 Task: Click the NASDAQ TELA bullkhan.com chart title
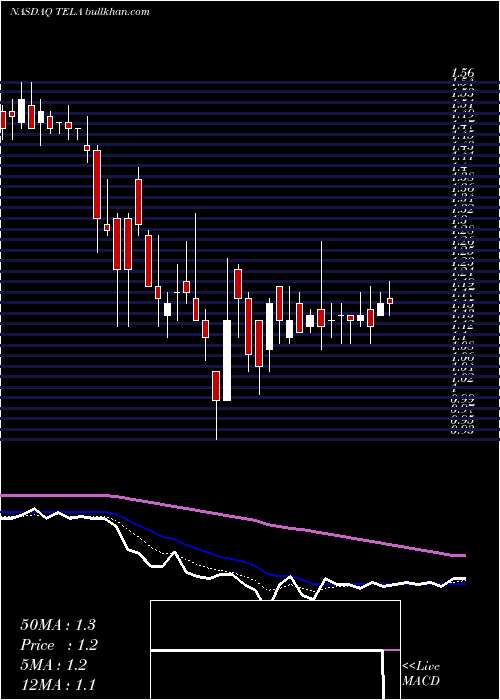pyautogui.click(x=79, y=12)
